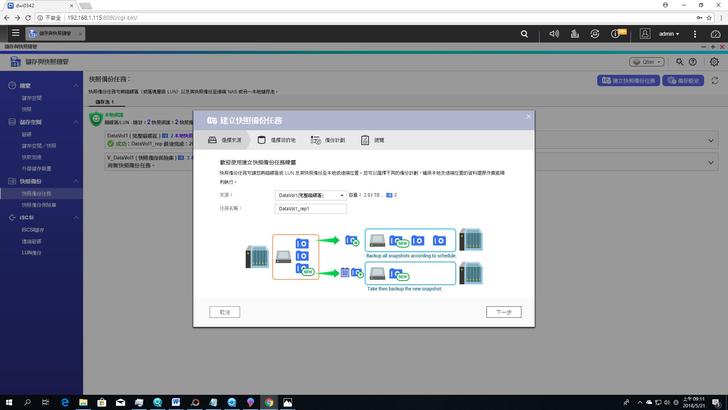
Task: Select the 選擇目的地 wizard step
Action: tap(275, 140)
